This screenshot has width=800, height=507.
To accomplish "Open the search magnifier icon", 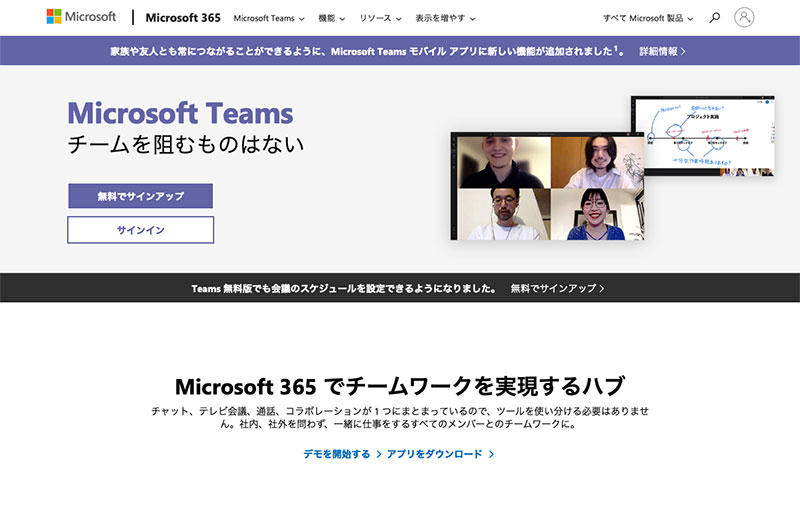I will tap(714, 18).
